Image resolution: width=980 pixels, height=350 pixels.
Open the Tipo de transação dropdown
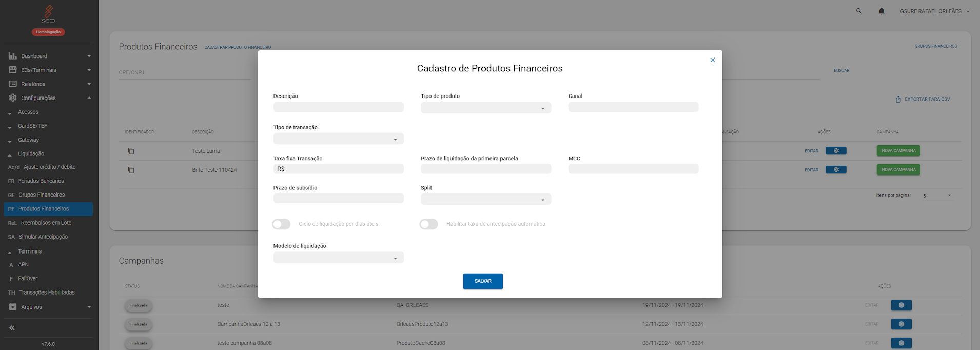[338, 139]
